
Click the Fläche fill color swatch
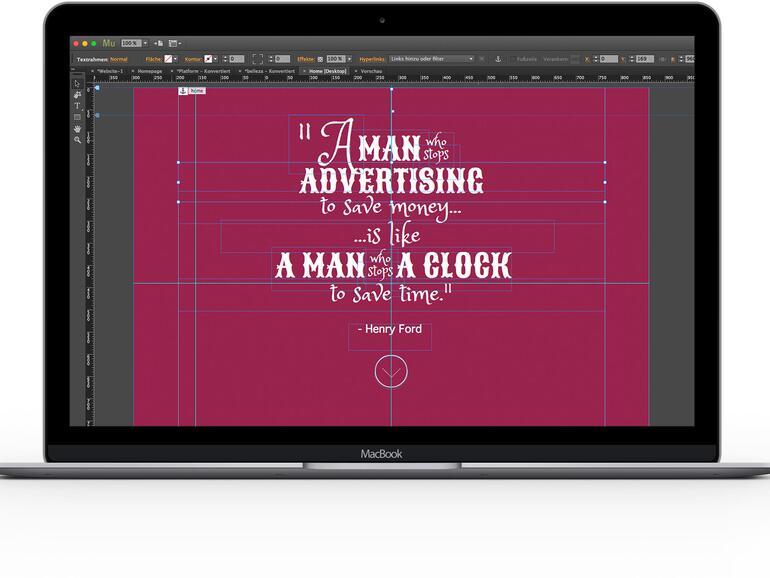point(168,59)
